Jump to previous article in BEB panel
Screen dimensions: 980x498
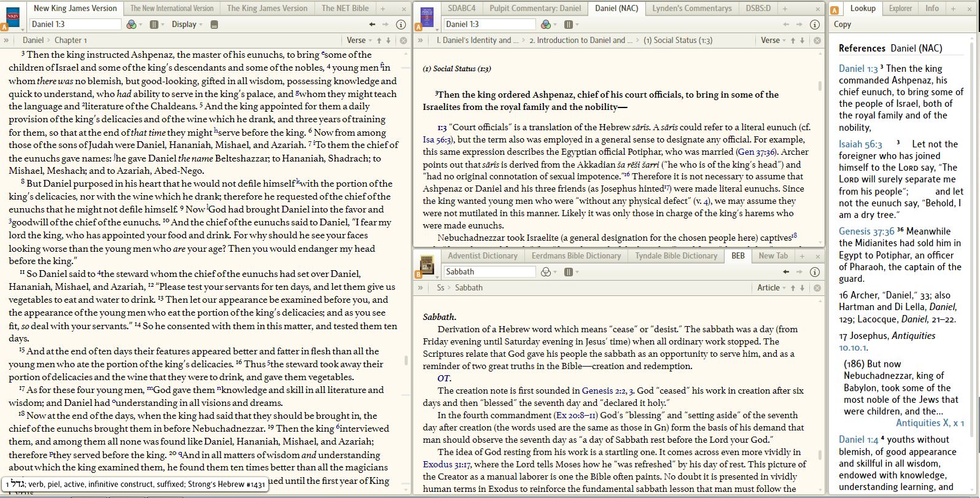tap(793, 288)
